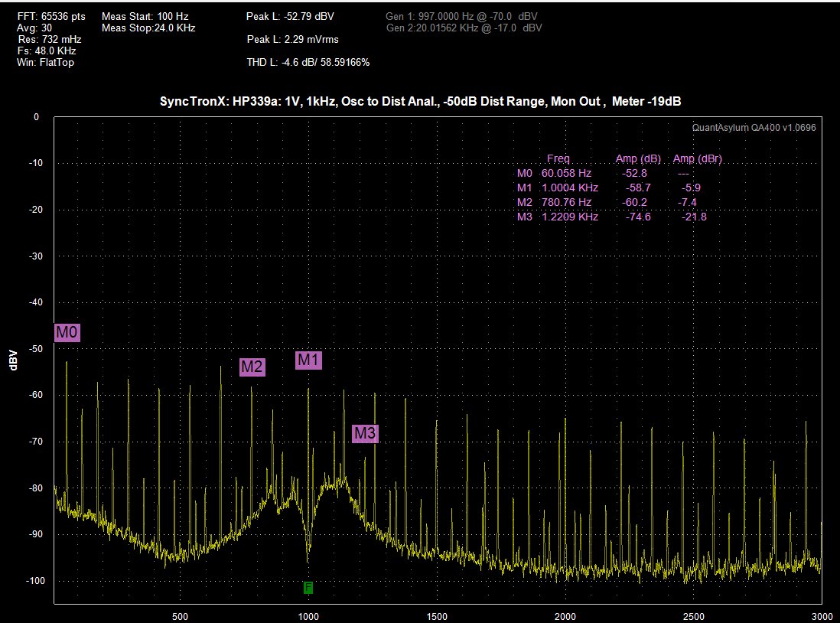The width and height of the screenshot is (840, 623).
Task: Select the M0 marker label on graph
Action: tap(67, 332)
